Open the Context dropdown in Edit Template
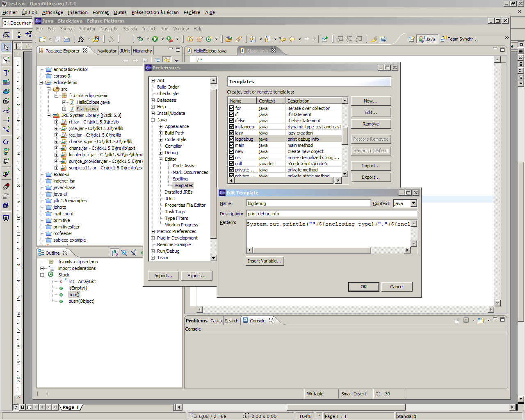The height and width of the screenshot is (420, 525). coord(413,203)
